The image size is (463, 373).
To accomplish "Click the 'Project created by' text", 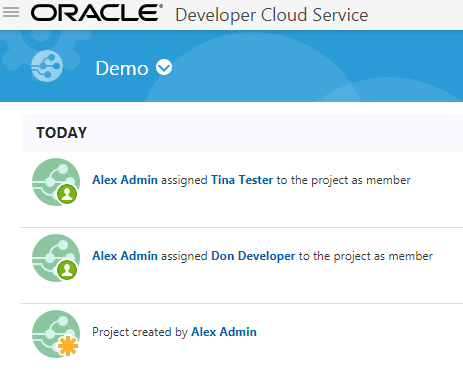I will click(140, 332).
